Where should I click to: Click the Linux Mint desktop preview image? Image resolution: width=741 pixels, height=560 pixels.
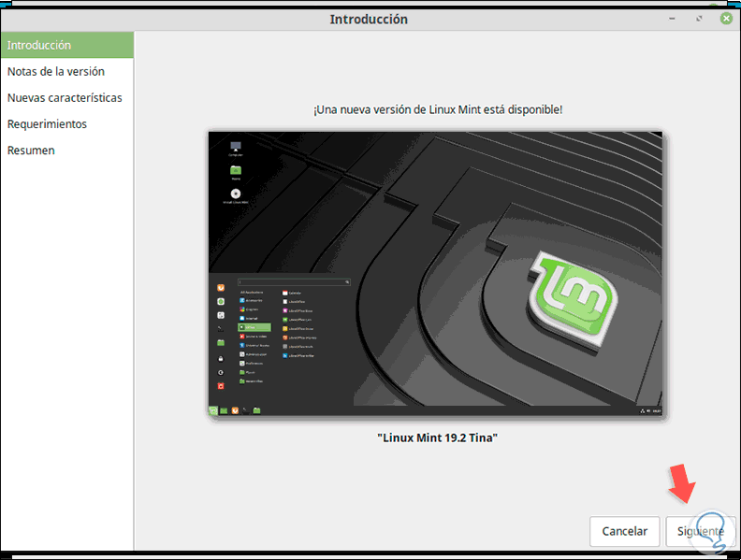pyautogui.click(x=435, y=274)
